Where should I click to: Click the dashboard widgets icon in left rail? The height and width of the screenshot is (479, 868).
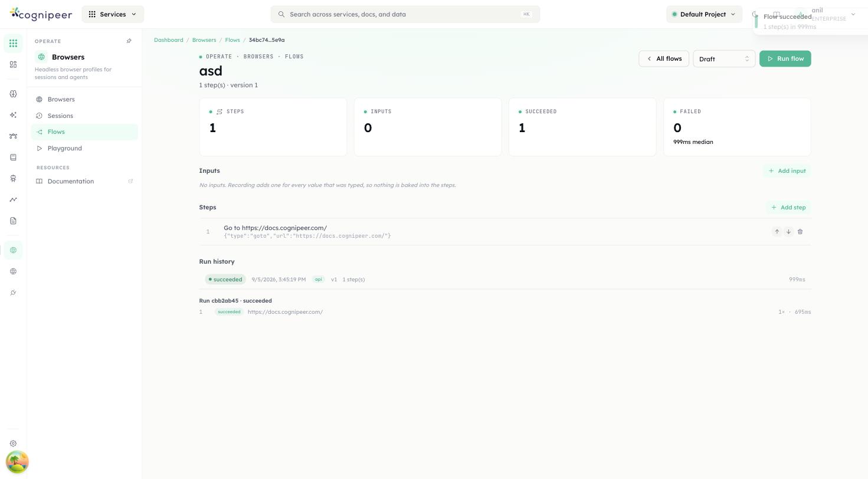[13, 64]
